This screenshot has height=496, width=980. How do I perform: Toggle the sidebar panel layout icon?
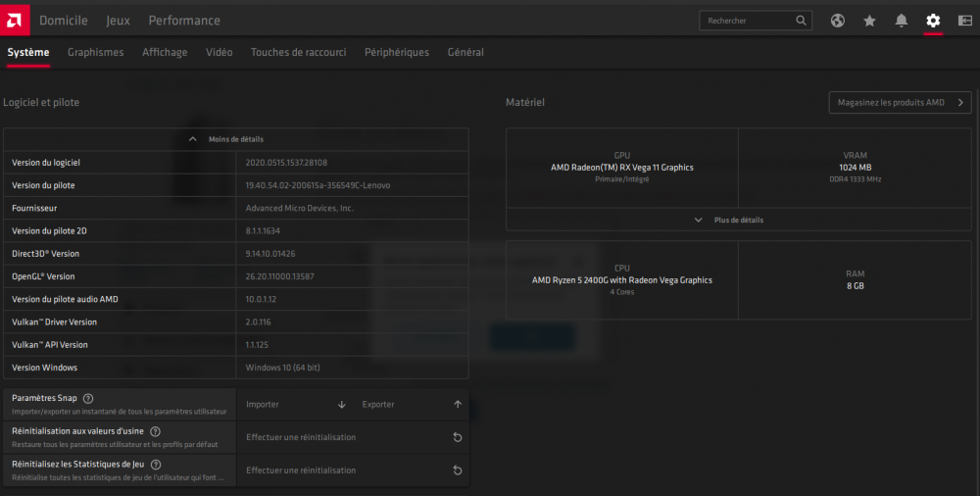point(964,21)
